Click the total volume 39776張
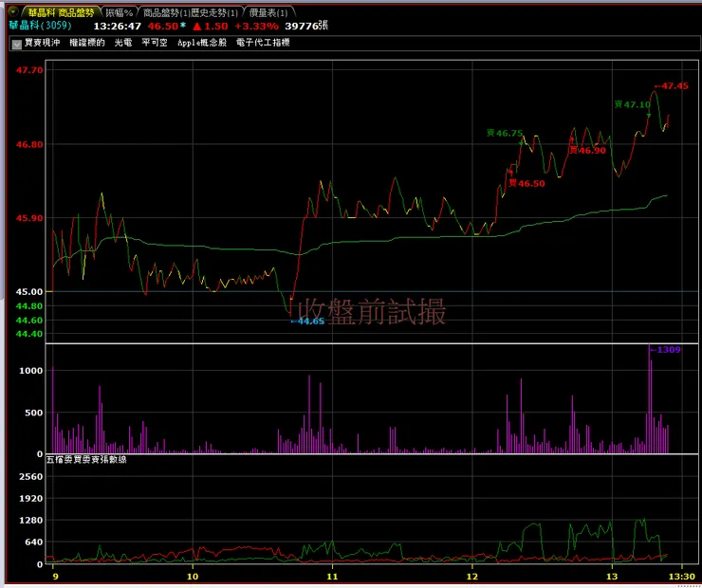Viewport: 702px width, 588px height. 306,26
